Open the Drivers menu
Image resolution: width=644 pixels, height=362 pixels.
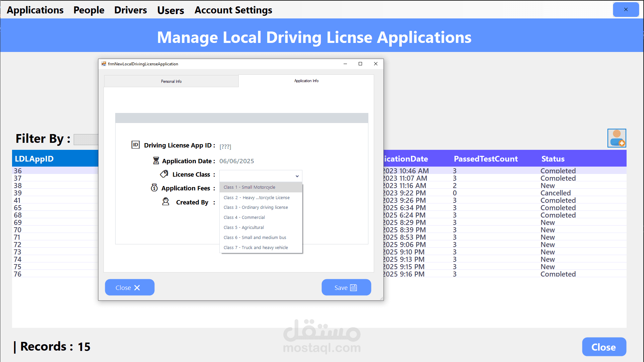pos(130,10)
